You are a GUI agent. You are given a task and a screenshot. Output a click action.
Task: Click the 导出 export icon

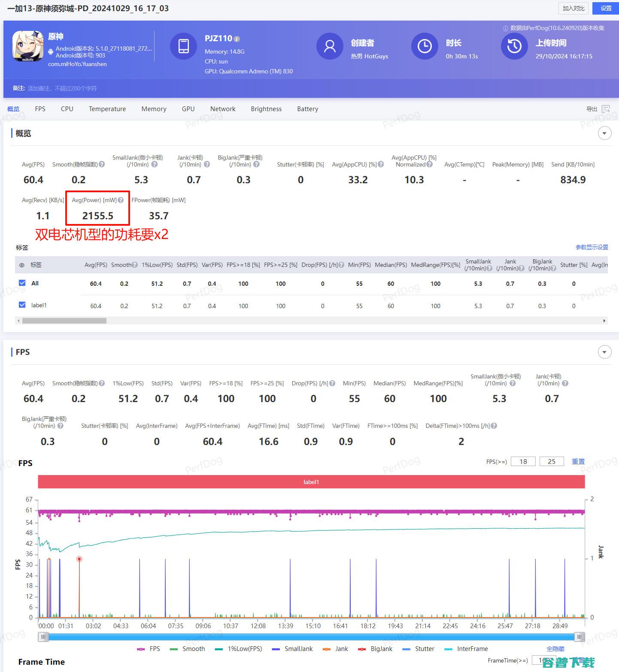click(606, 109)
